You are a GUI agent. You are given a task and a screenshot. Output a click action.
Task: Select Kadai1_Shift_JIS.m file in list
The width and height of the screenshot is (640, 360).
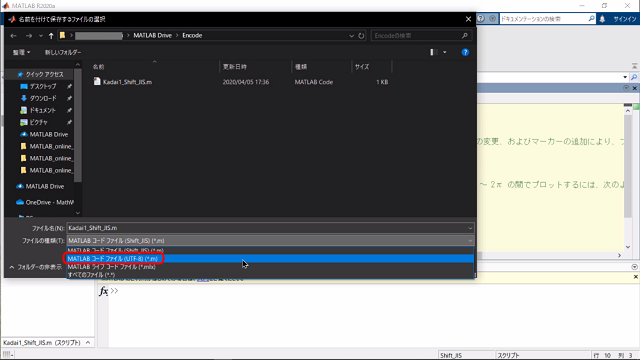pos(127,82)
